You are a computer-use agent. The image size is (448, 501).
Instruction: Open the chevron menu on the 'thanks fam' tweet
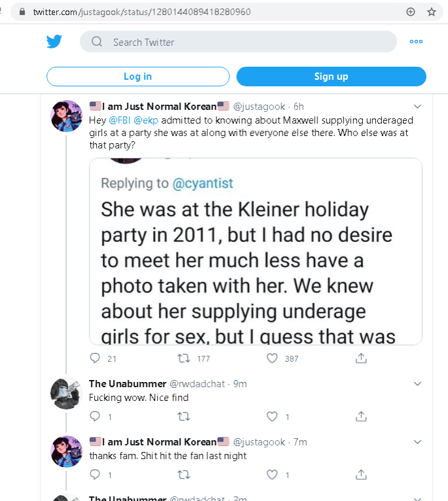coord(418,442)
